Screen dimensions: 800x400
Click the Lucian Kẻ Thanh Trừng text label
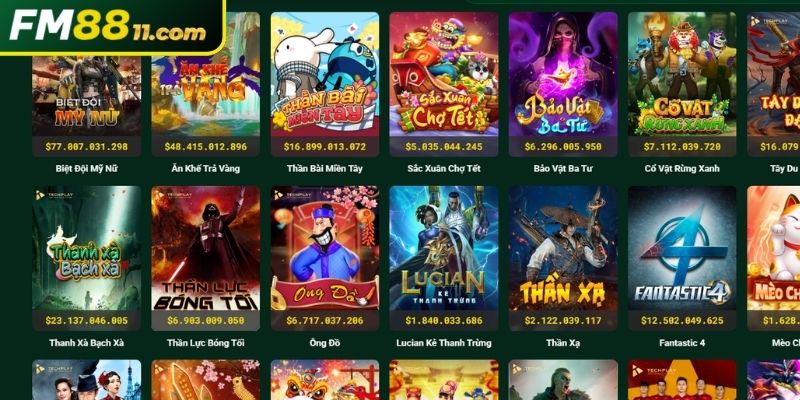(444, 343)
